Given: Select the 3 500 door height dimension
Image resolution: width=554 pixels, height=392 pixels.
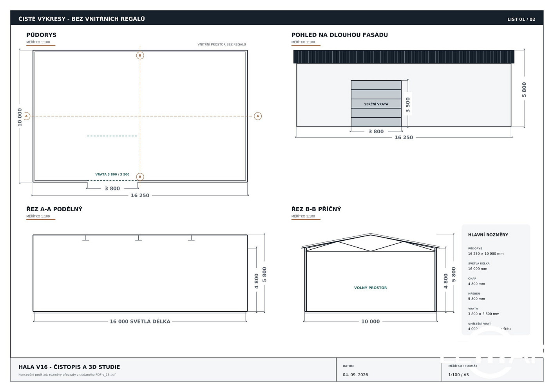Looking at the screenshot, I should tap(408, 105).
